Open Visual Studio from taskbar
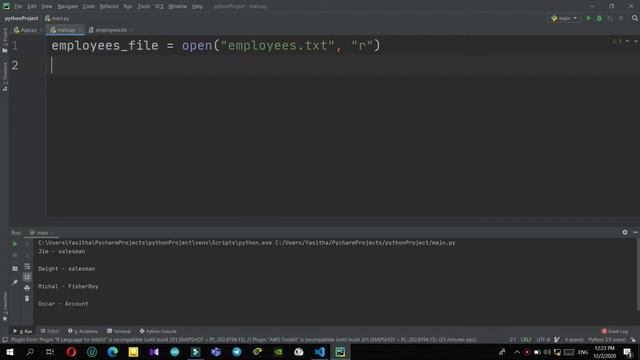640x360 pixels. click(x=154, y=352)
